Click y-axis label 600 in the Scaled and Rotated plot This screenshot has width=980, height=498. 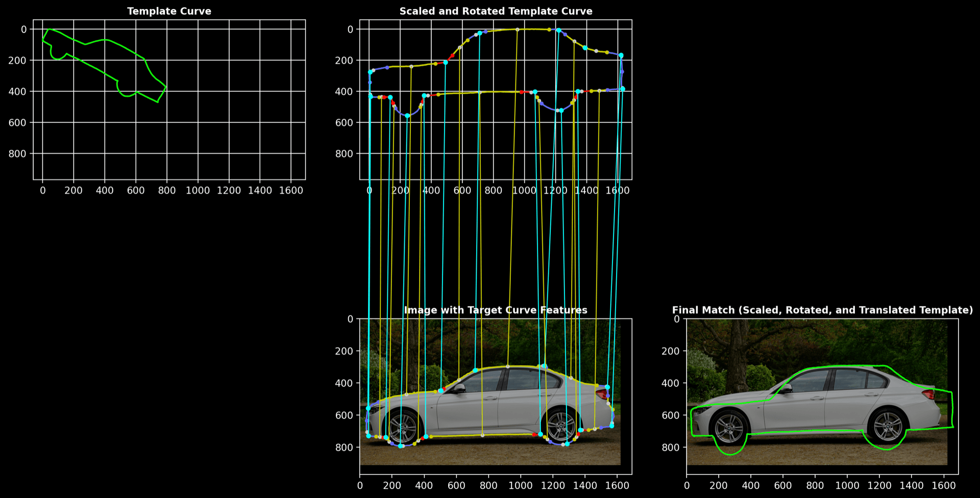344,122
